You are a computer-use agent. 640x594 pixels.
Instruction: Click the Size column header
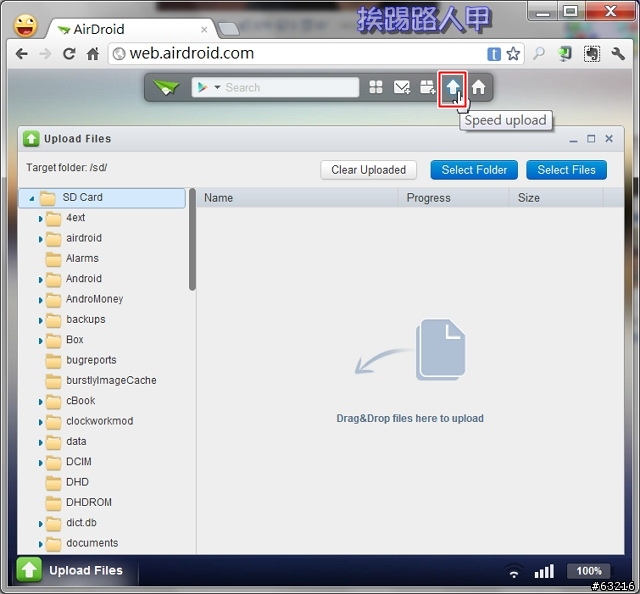click(x=556, y=198)
